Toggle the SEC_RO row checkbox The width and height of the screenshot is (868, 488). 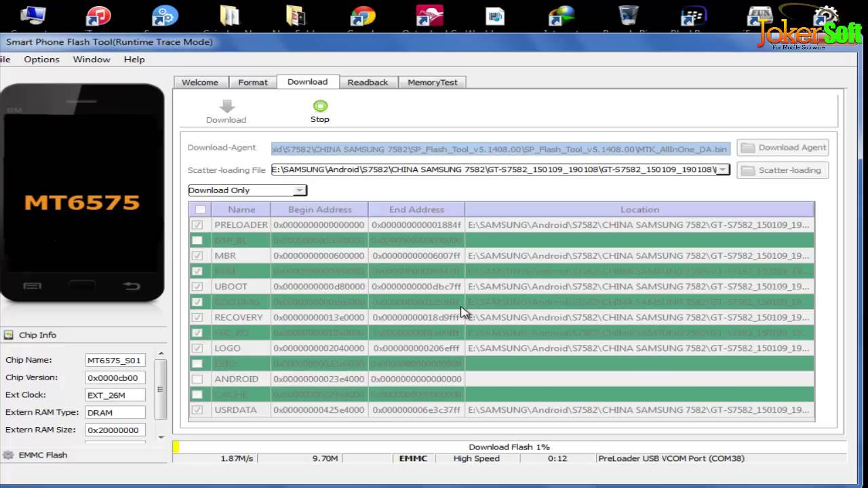click(x=197, y=333)
